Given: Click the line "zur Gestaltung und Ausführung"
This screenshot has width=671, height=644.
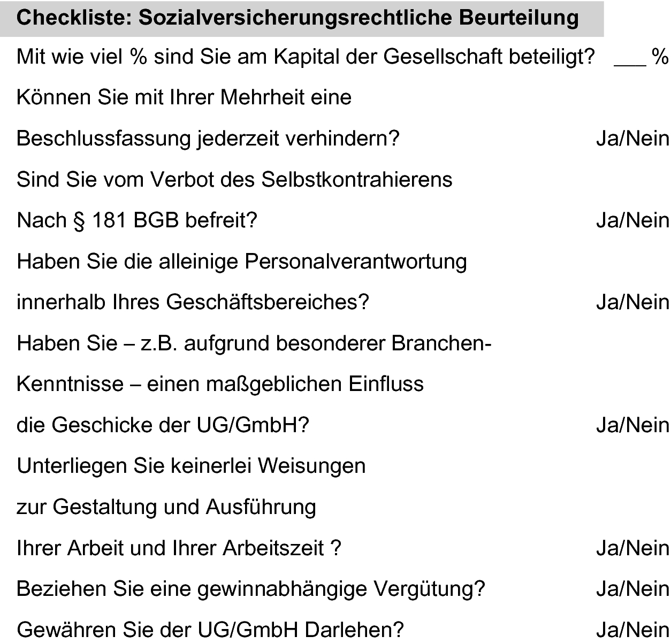Looking at the screenshot, I should (x=166, y=507).
